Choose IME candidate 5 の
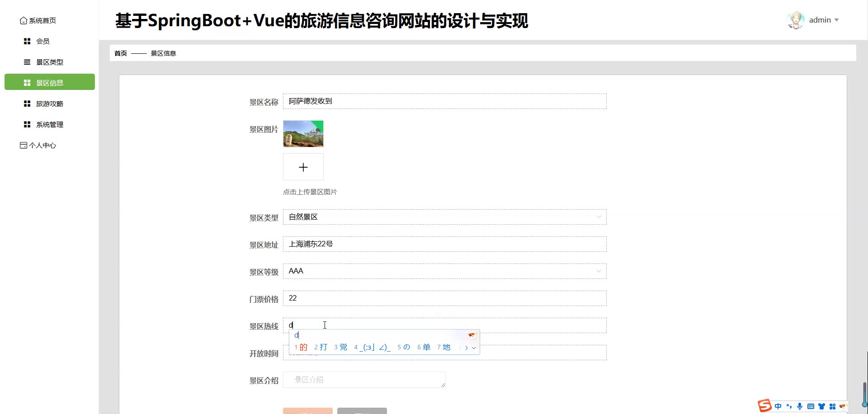The height and width of the screenshot is (414, 868). coord(404,347)
